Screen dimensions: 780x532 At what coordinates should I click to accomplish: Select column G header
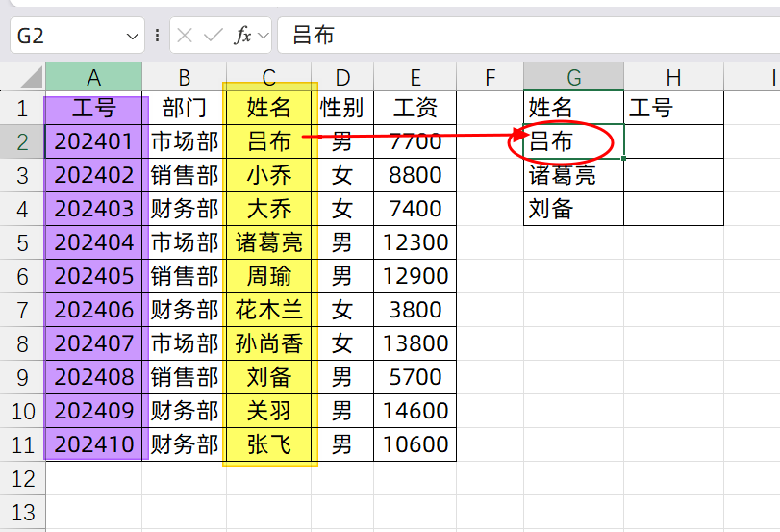coord(573,77)
